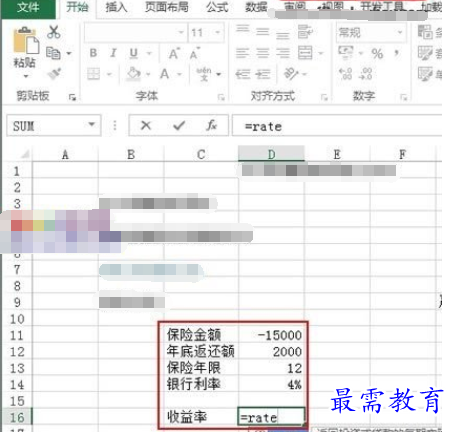
Task: Click the cell borders icon
Action: [x=93, y=74]
